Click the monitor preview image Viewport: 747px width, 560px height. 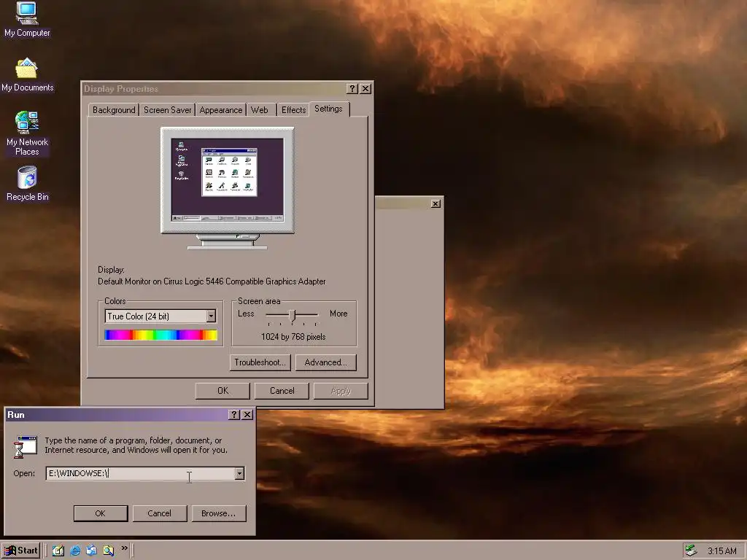(228, 187)
